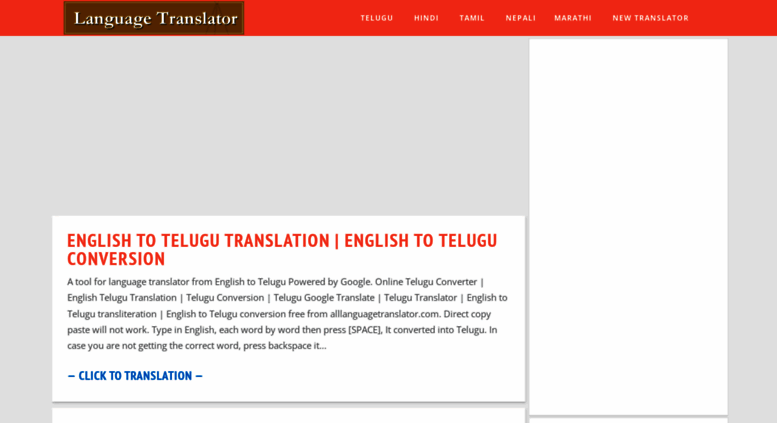Open the Tamil menu item
The height and width of the screenshot is (423, 777).
[x=472, y=18]
